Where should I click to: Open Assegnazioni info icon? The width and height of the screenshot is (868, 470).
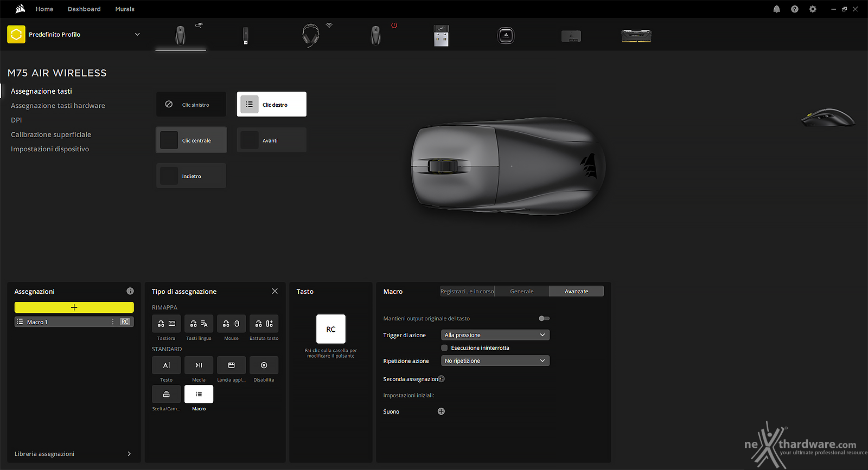coord(130,291)
